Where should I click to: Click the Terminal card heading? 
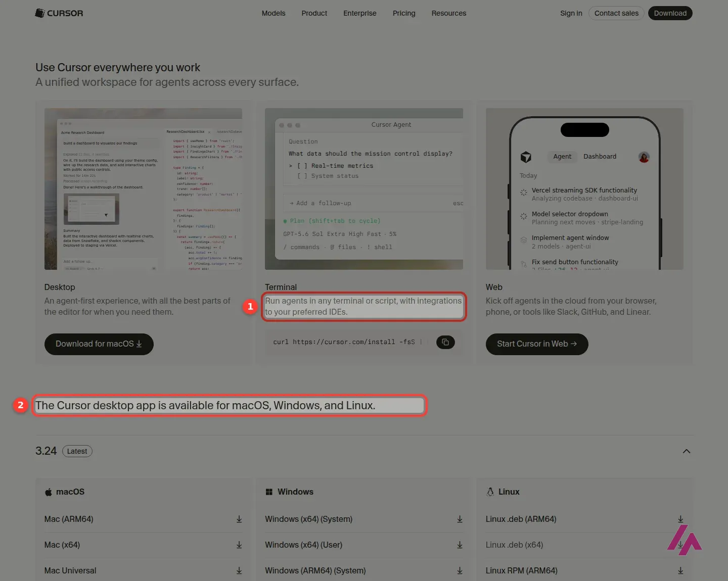pyautogui.click(x=281, y=287)
